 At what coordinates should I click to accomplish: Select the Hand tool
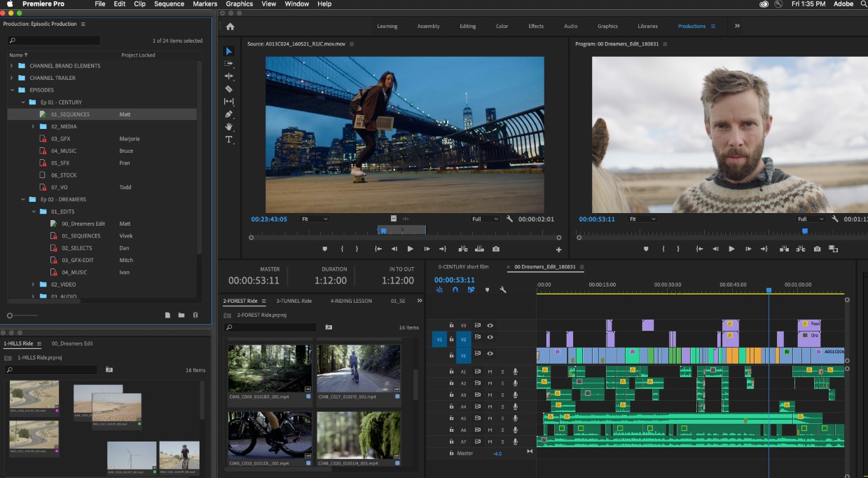(x=228, y=126)
